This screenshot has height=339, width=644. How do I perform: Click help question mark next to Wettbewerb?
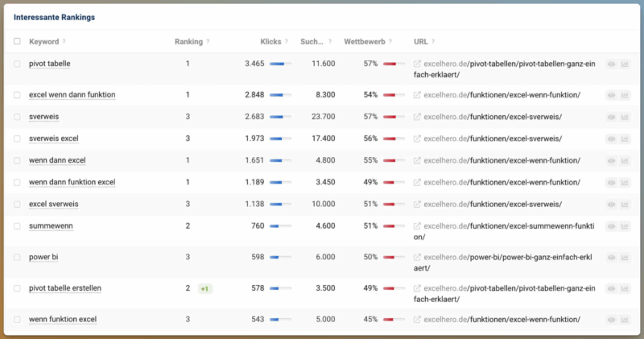390,42
